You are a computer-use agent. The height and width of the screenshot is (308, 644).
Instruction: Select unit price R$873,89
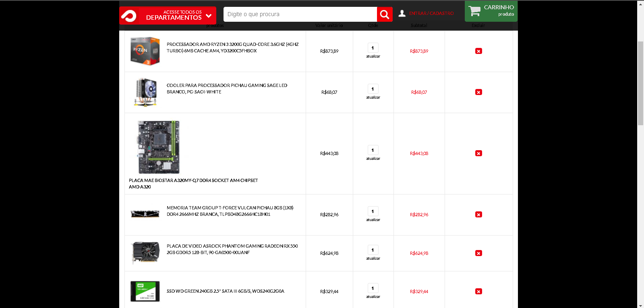(x=329, y=51)
